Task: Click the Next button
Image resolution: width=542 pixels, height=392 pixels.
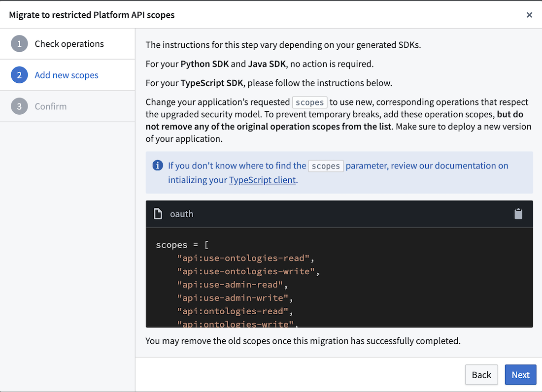Action: [x=520, y=375]
